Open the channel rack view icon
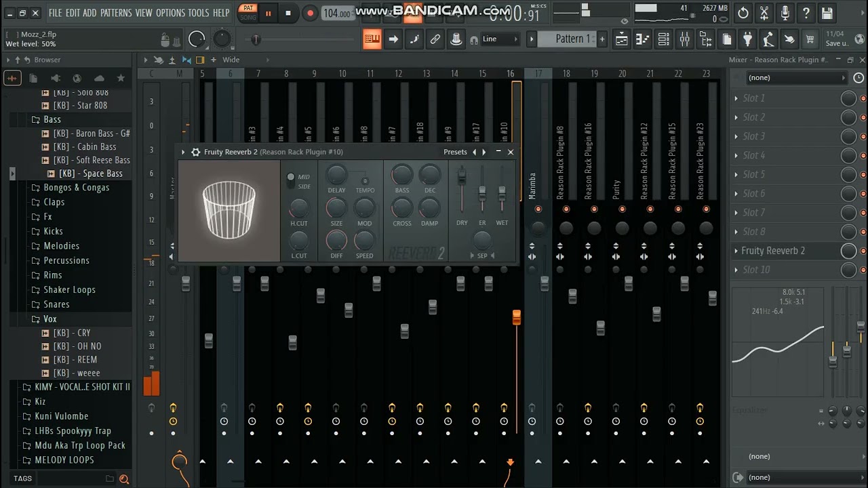The width and height of the screenshot is (868, 488). [664, 39]
